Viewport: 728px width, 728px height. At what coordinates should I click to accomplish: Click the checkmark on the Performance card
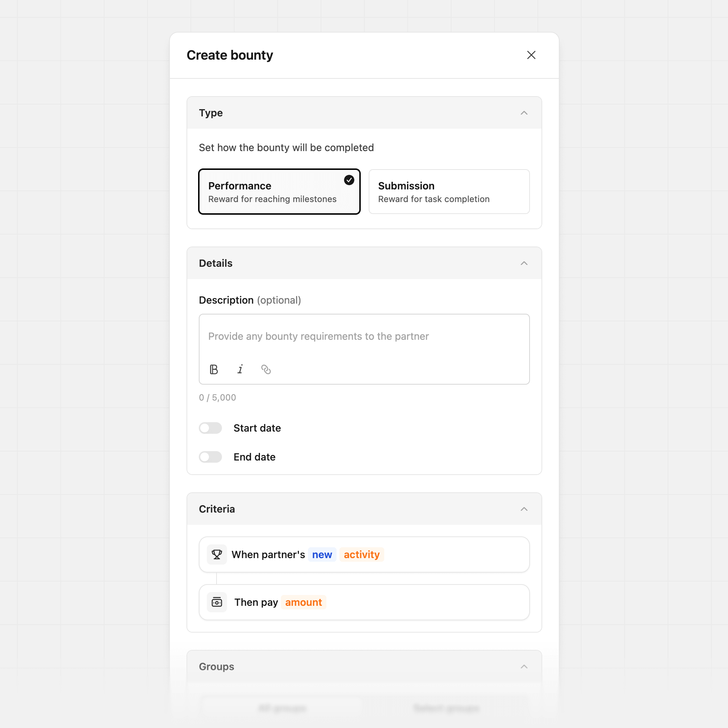[x=348, y=180]
